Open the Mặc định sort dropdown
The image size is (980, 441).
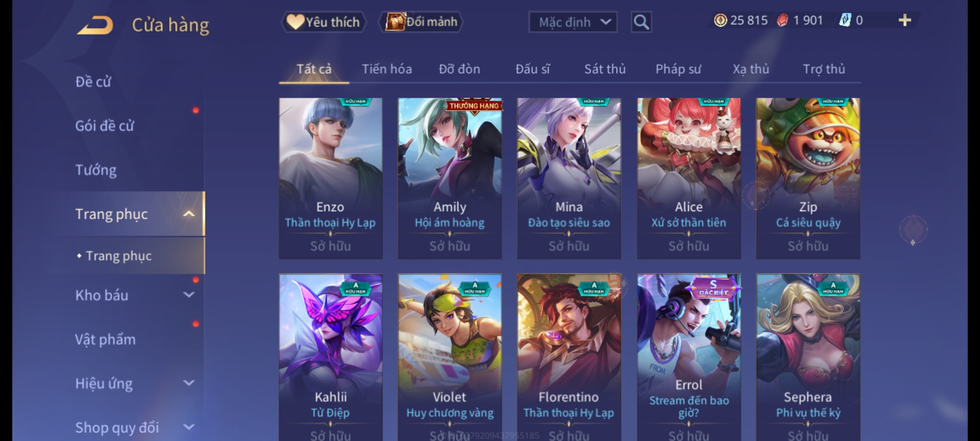[x=572, y=22]
